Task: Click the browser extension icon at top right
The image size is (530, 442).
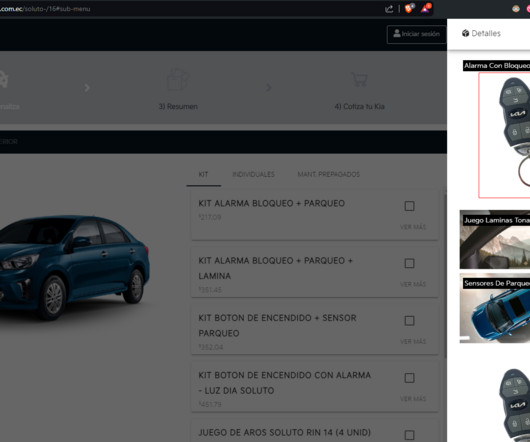Action: 516,9
